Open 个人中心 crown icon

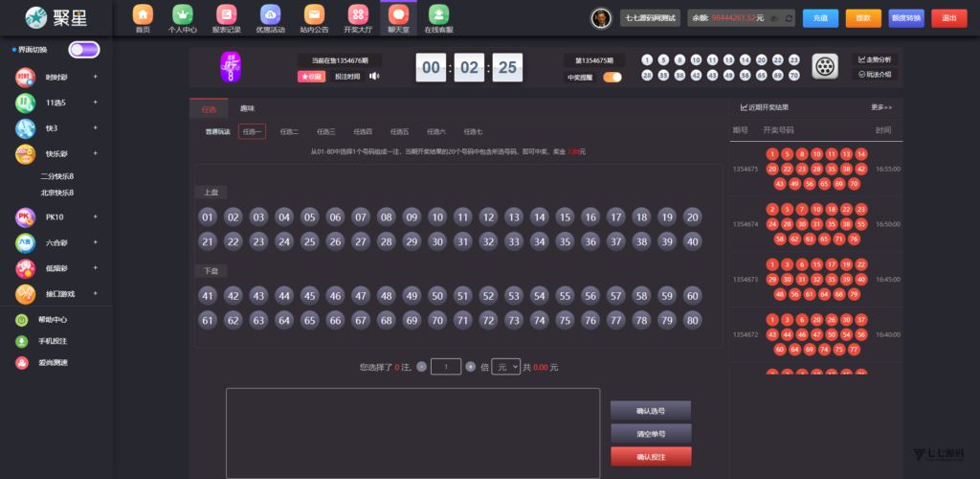coord(182,15)
